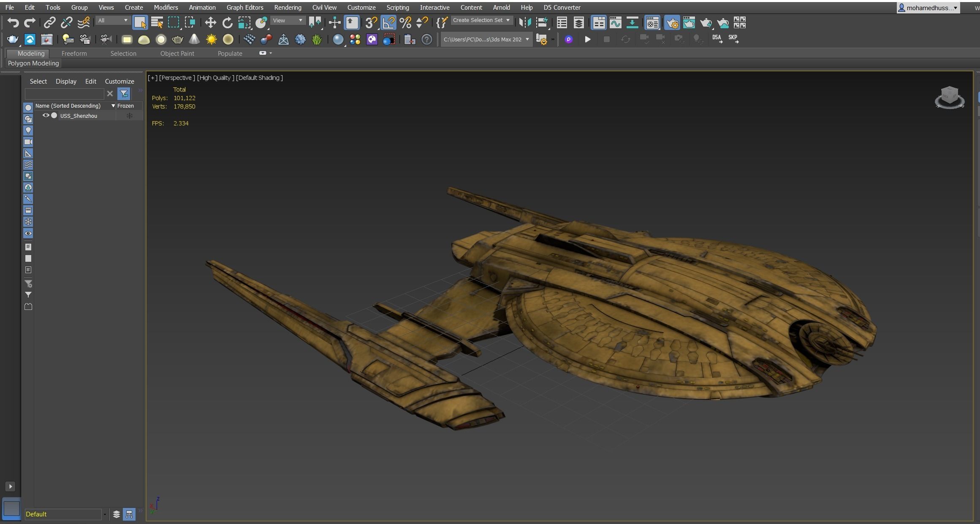Viewport: 980px width, 524px height.
Task: Open the Rendering menu
Action: (x=288, y=8)
